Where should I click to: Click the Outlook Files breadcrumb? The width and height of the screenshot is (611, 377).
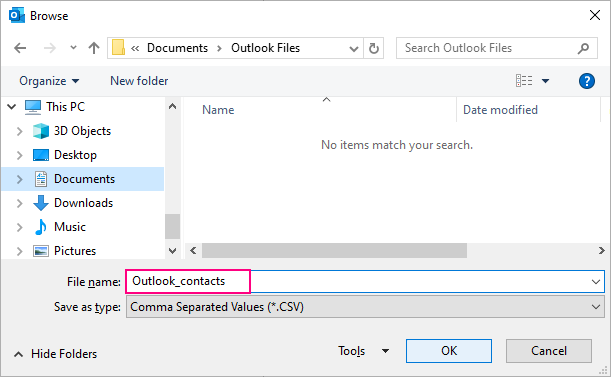[265, 48]
